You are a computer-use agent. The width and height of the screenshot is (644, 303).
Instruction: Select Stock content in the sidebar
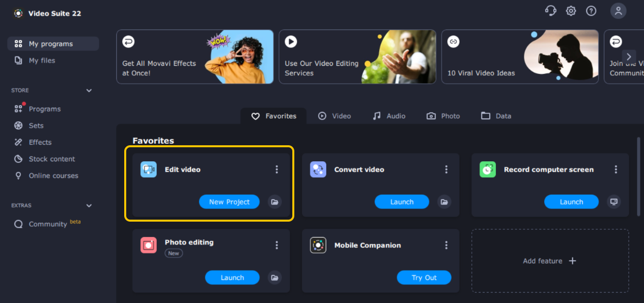pyautogui.click(x=51, y=159)
